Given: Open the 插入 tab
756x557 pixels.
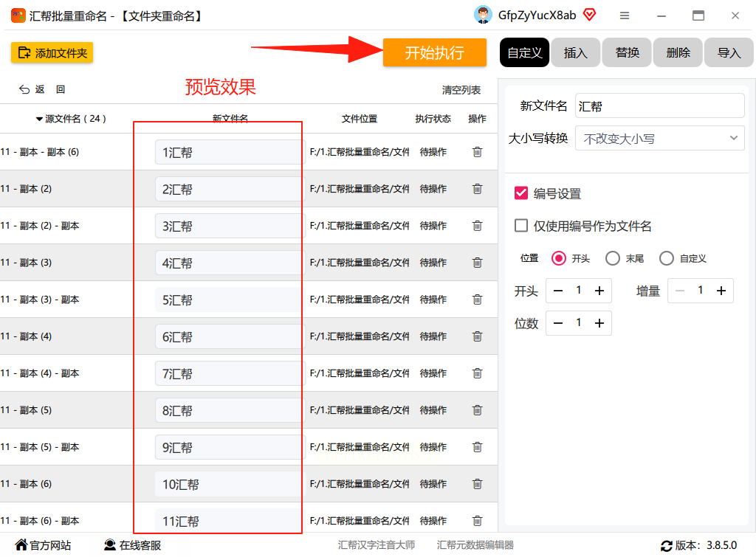Looking at the screenshot, I should click(x=576, y=52).
